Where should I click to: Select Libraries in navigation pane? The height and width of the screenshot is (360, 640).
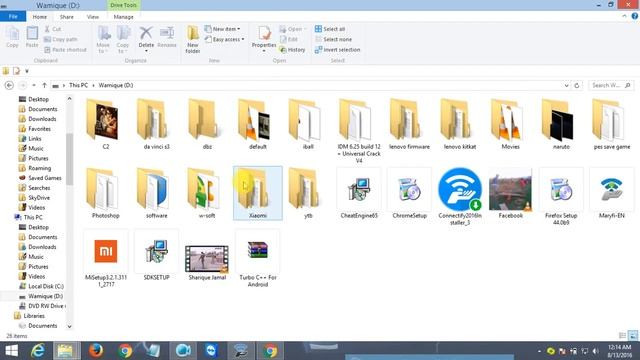tap(29, 316)
